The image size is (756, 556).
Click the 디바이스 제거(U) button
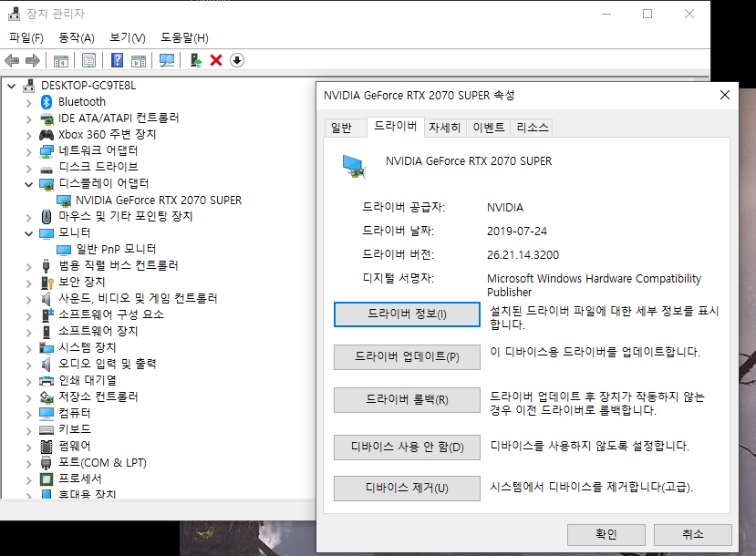tap(407, 488)
